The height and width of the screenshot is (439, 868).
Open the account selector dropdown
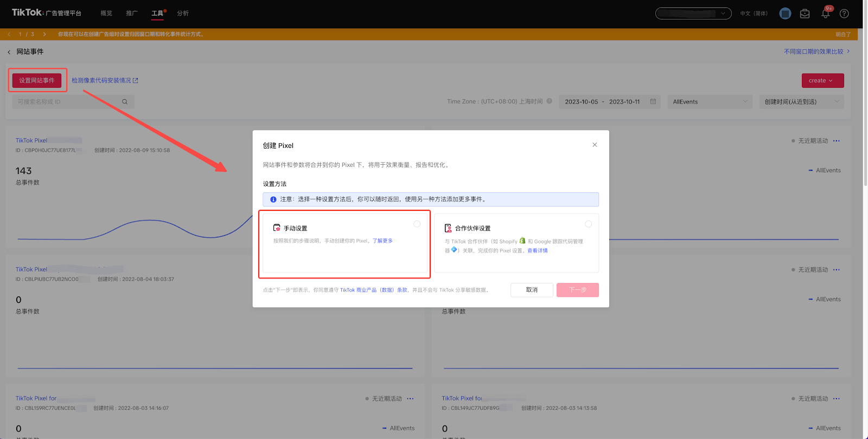(693, 14)
